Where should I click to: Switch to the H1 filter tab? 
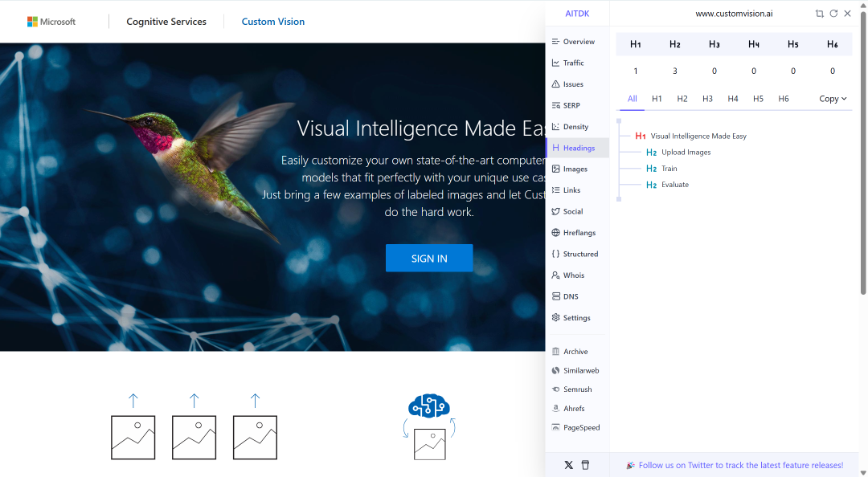tap(657, 99)
